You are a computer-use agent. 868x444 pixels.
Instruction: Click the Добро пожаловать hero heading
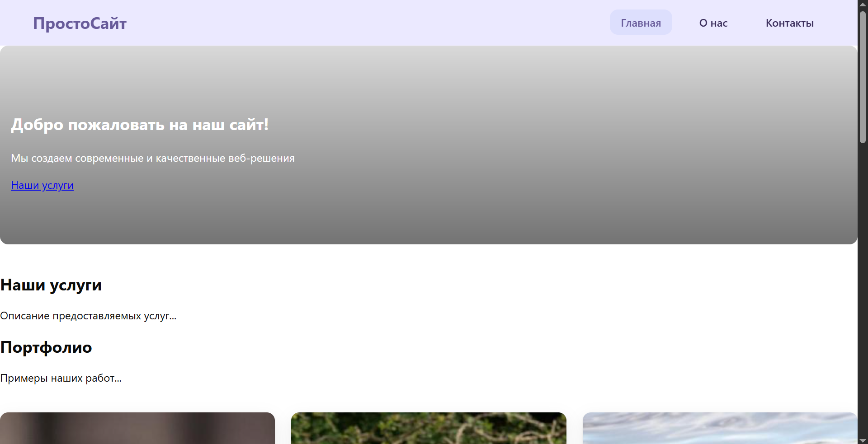(140, 125)
